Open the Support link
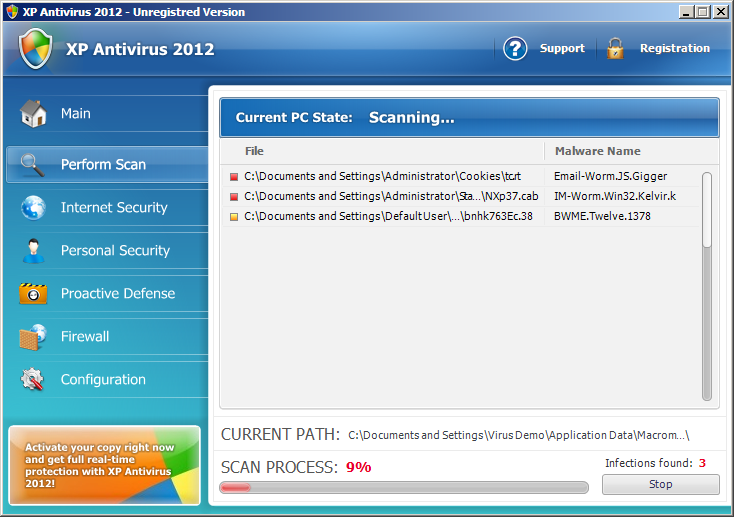This screenshot has height=517, width=734. click(562, 48)
